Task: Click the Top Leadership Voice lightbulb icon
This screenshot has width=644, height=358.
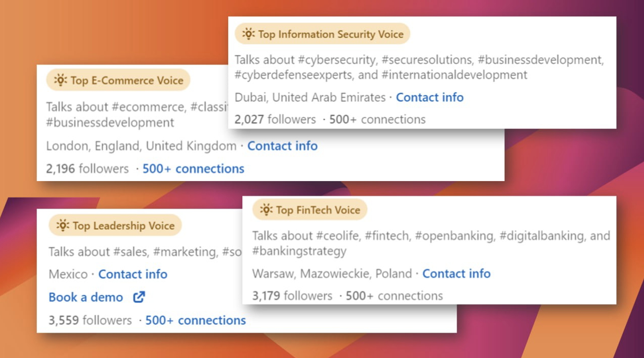Action: [x=63, y=225]
